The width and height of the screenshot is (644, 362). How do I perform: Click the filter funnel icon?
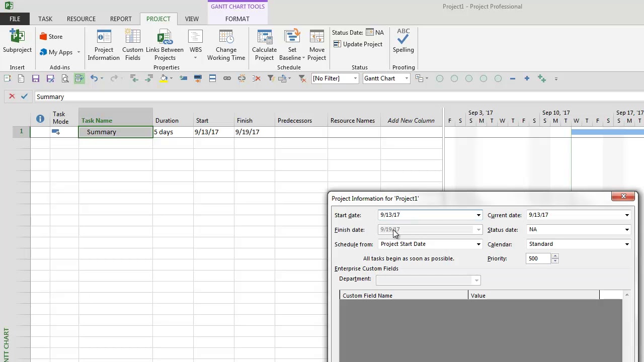271,78
